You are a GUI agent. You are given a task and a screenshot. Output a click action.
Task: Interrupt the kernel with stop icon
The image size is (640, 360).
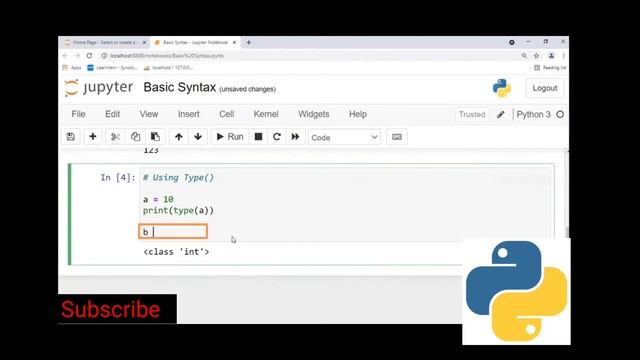point(258,137)
